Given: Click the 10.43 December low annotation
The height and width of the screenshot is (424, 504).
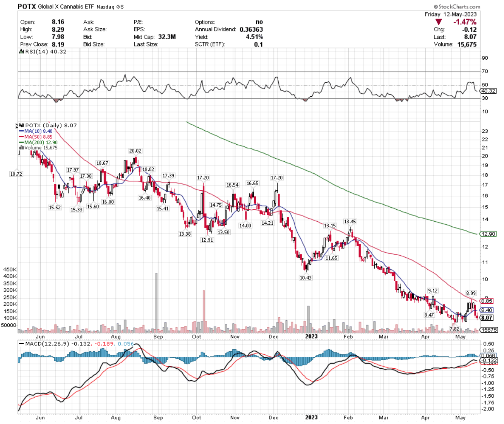Looking at the screenshot, I should pos(305,278).
